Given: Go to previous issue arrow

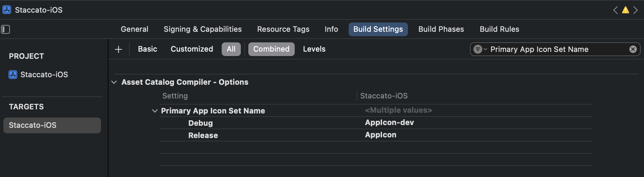Looking at the screenshot, I should click(x=615, y=10).
